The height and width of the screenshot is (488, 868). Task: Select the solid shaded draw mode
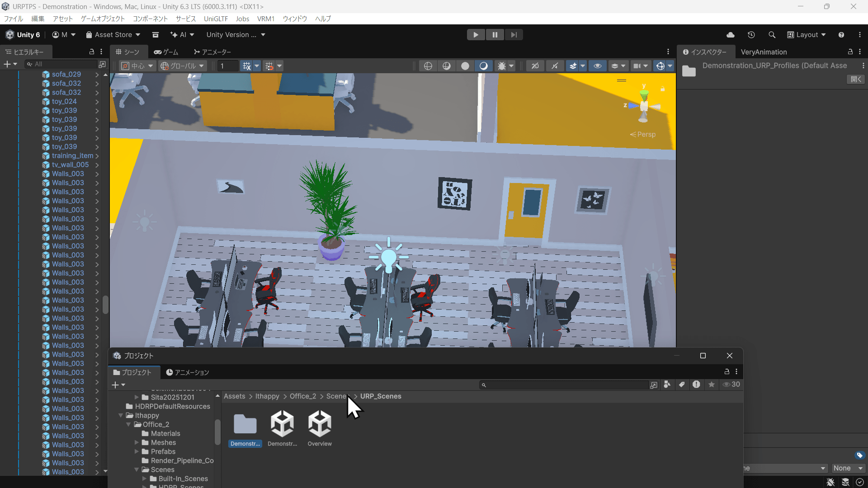pyautogui.click(x=465, y=66)
